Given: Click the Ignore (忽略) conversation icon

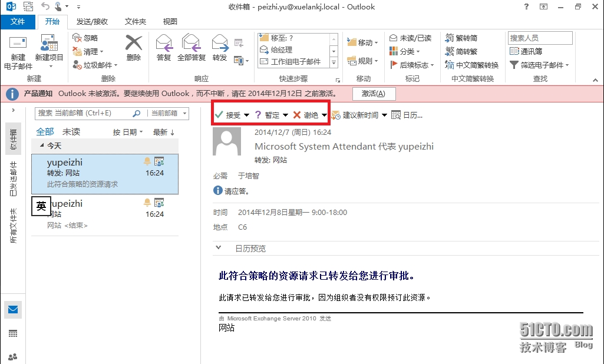Looking at the screenshot, I should click(x=77, y=38).
